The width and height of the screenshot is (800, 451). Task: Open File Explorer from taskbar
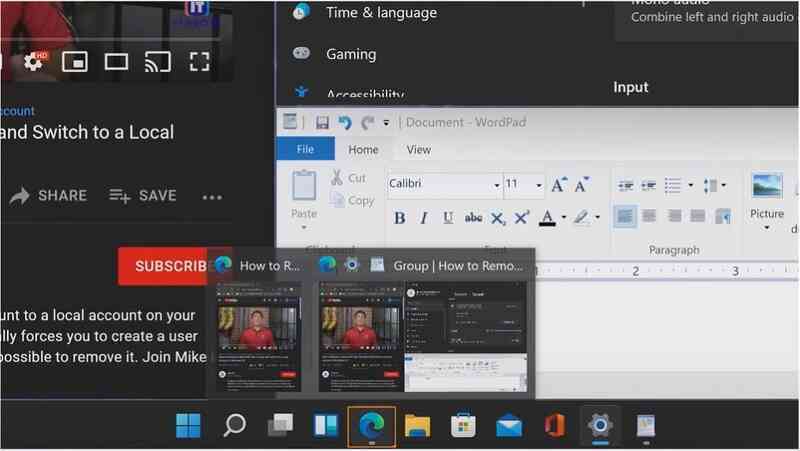point(417,425)
